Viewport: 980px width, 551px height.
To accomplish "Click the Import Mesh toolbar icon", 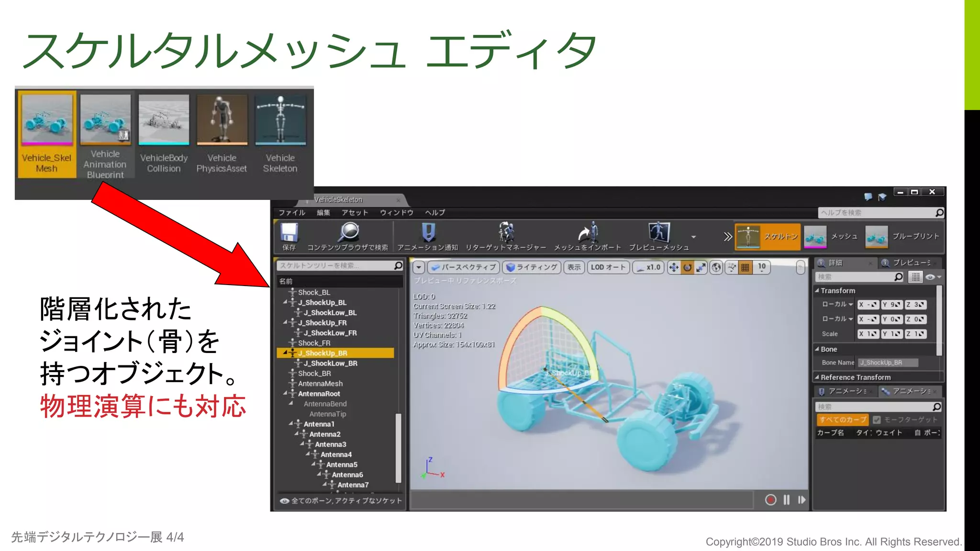I will click(x=588, y=233).
